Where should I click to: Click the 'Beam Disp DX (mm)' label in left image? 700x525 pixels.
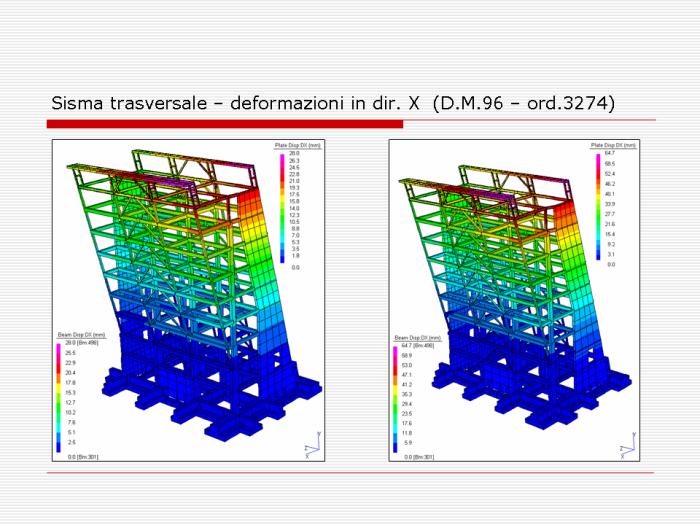[76, 335]
